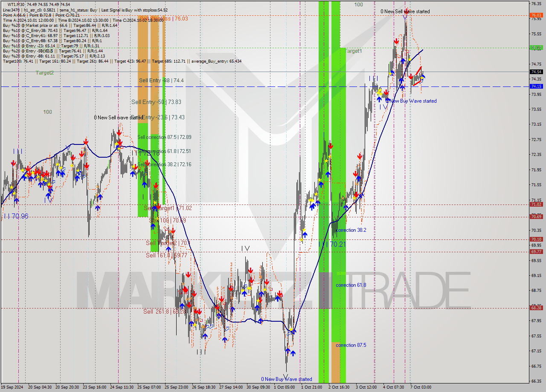Click the red 70.69 price tag on the axis

tap(536, 217)
